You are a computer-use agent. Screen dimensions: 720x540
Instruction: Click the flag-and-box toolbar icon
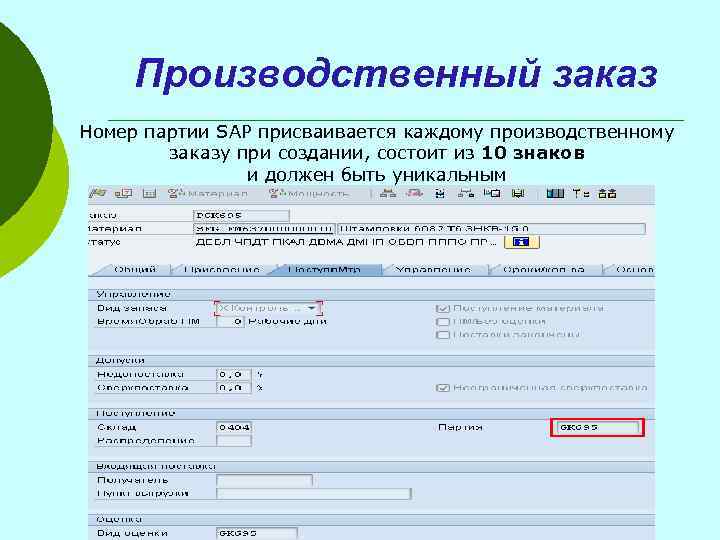tap(492, 193)
